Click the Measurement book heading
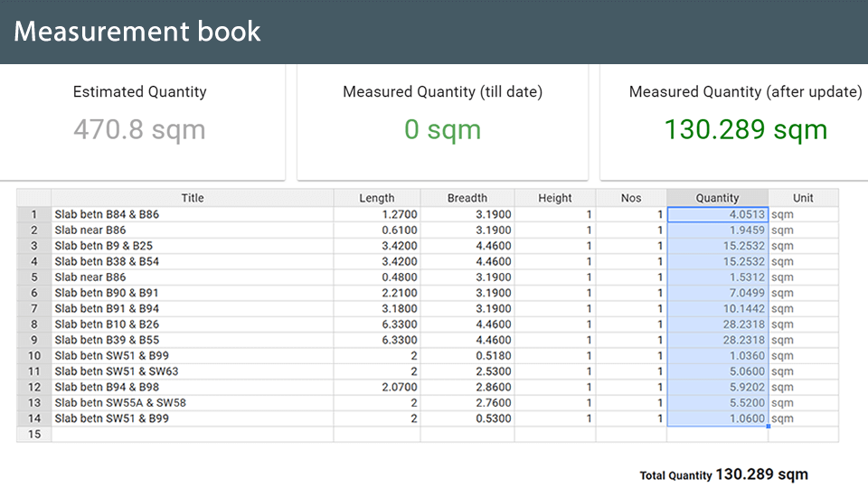The height and width of the screenshot is (488, 868). [x=137, y=31]
